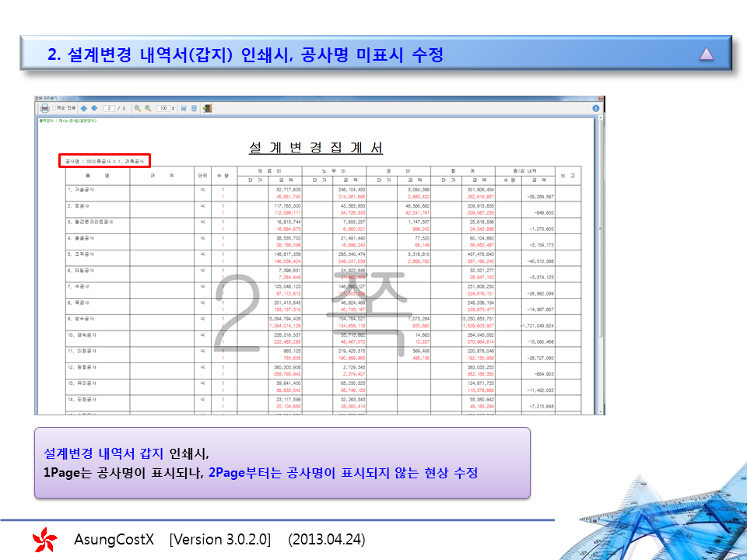Go to next page with down arrow
Screen dimensions: 747x560
click(94, 108)
